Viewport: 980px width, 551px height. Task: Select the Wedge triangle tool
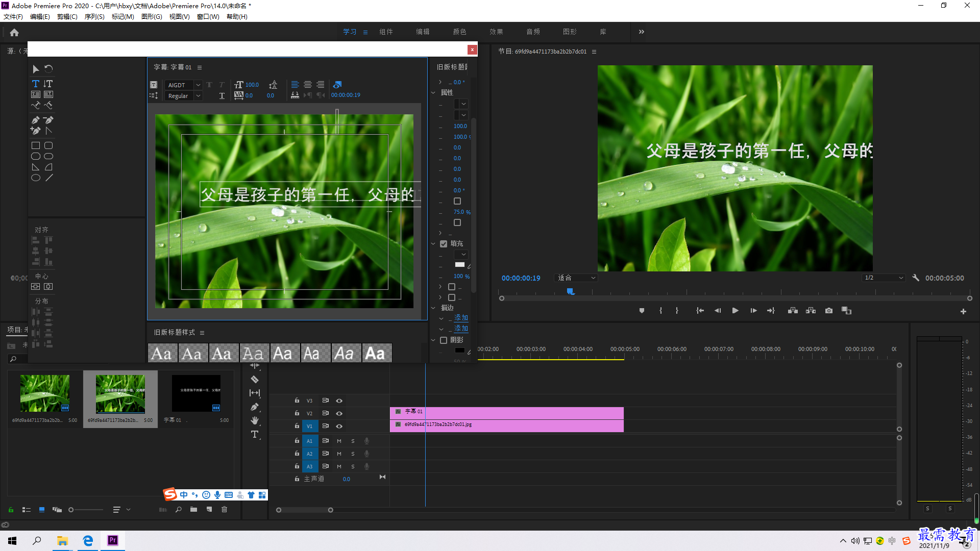pos(36,167)
